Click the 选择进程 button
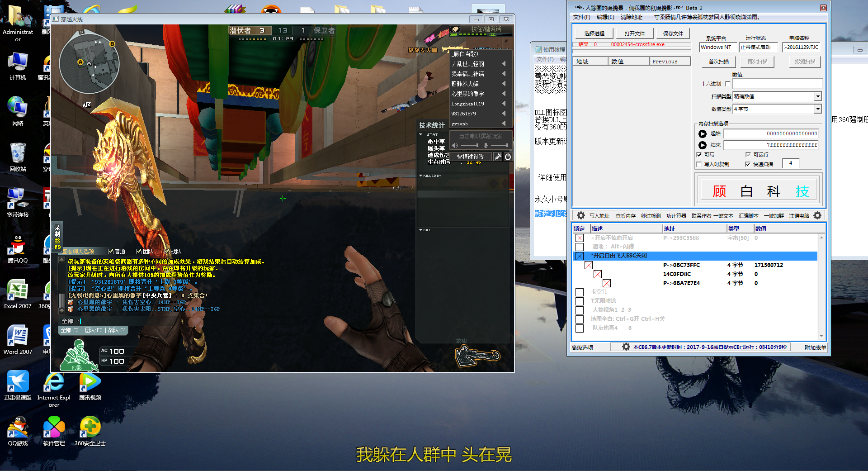This screenshot has height=471, width=868. [594, 33]
